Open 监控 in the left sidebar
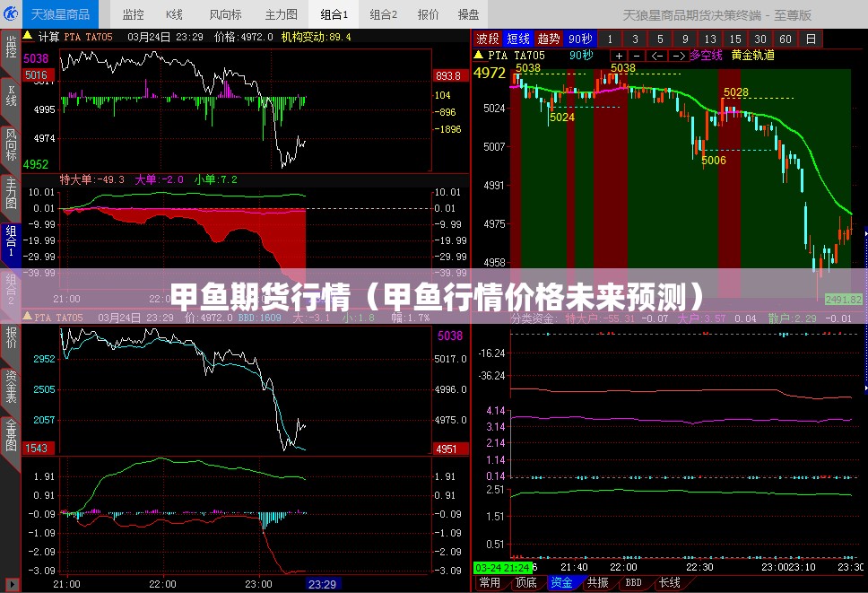 [11, 46]
